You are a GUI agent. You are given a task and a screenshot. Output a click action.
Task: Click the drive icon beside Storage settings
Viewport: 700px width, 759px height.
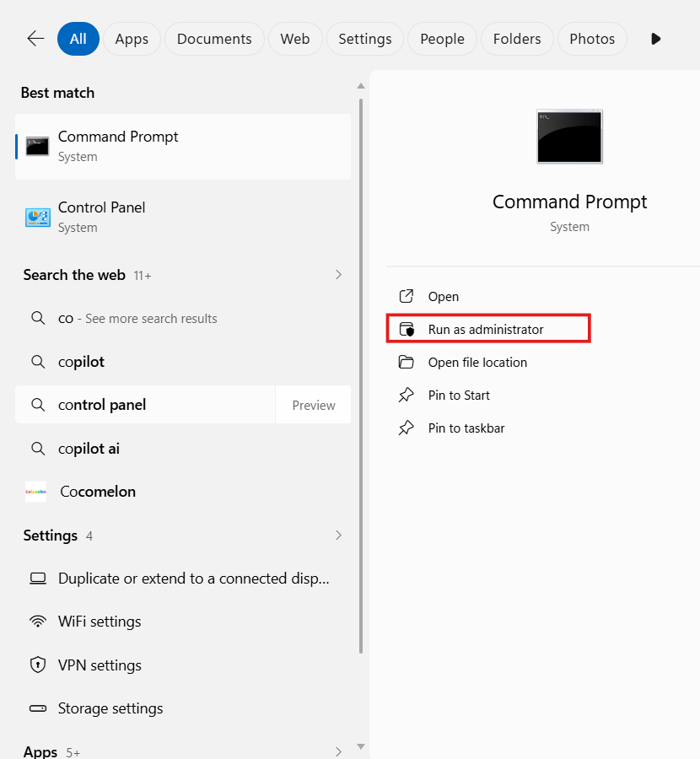pos(38,708)
